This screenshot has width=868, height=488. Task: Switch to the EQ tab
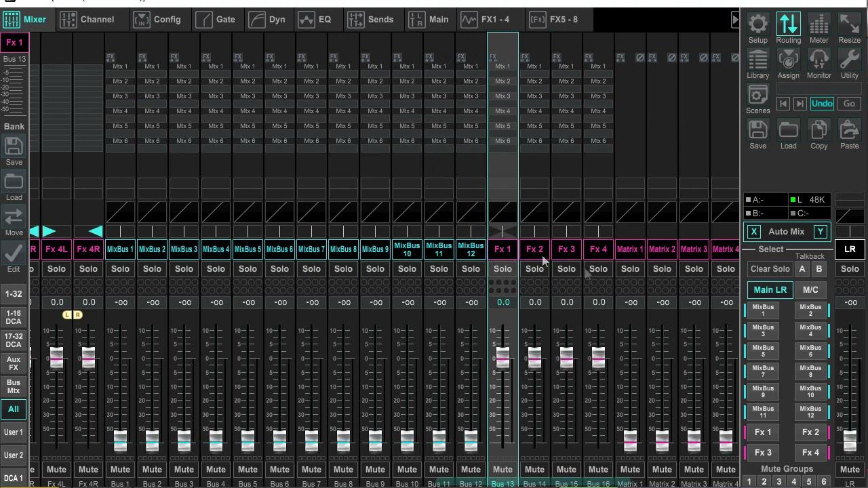315,19
